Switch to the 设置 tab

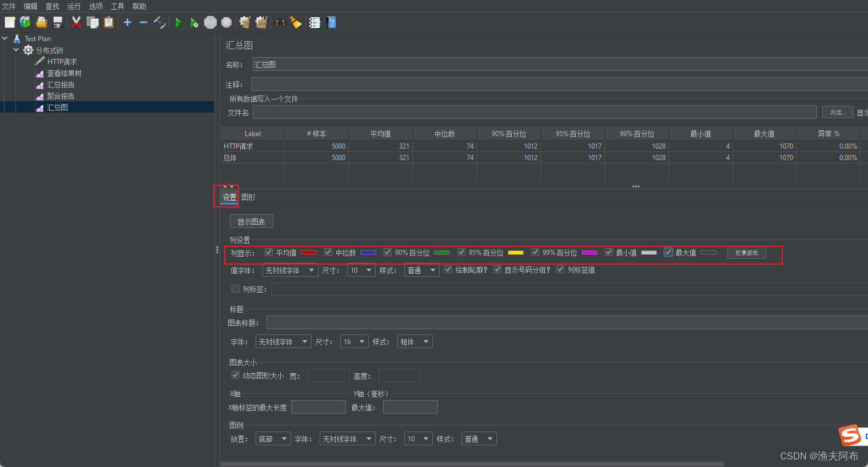229,197
